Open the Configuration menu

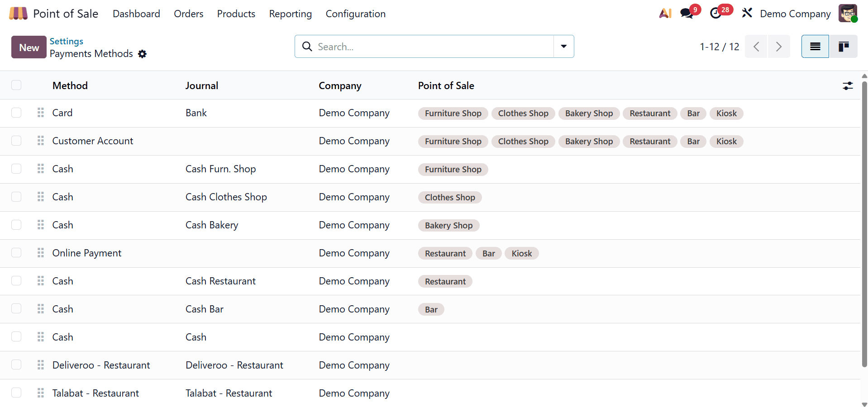(355, 14)
